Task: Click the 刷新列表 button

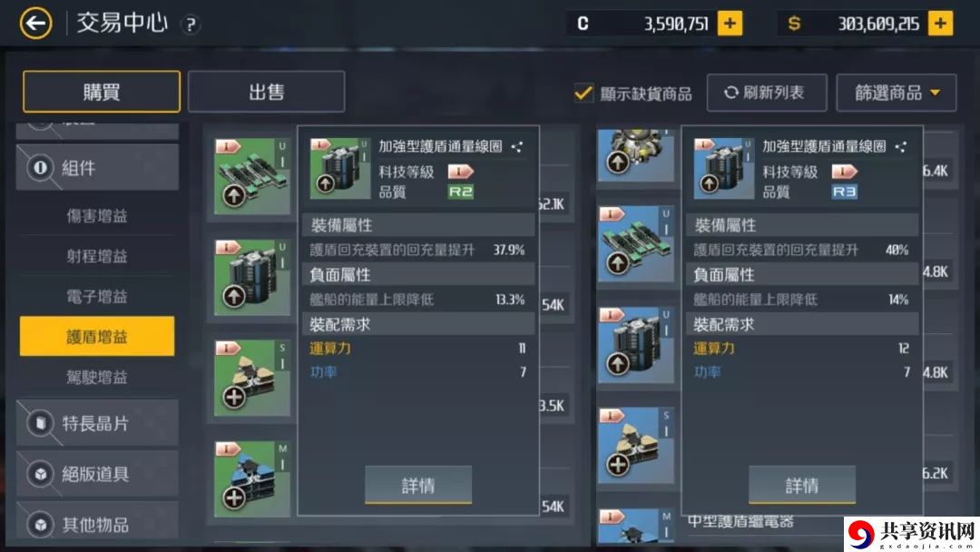Action: 767,93
